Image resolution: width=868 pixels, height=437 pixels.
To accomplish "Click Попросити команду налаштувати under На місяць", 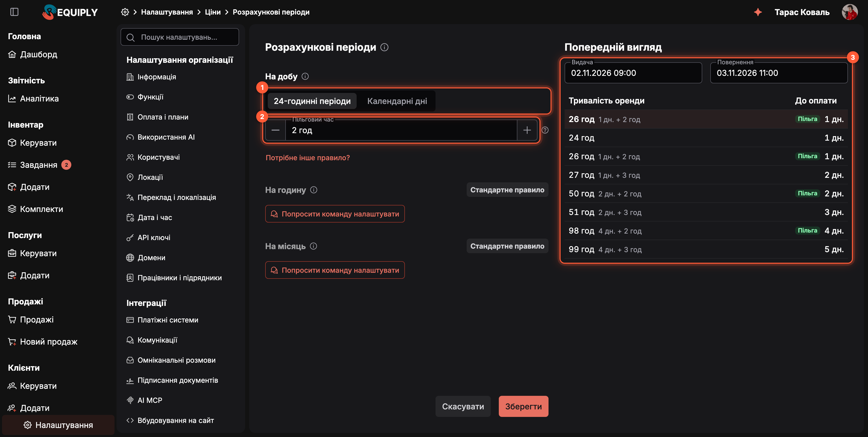I will [335, 270].
